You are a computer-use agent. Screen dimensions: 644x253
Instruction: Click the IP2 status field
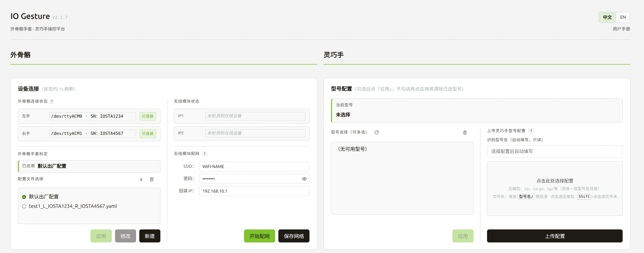255,133
